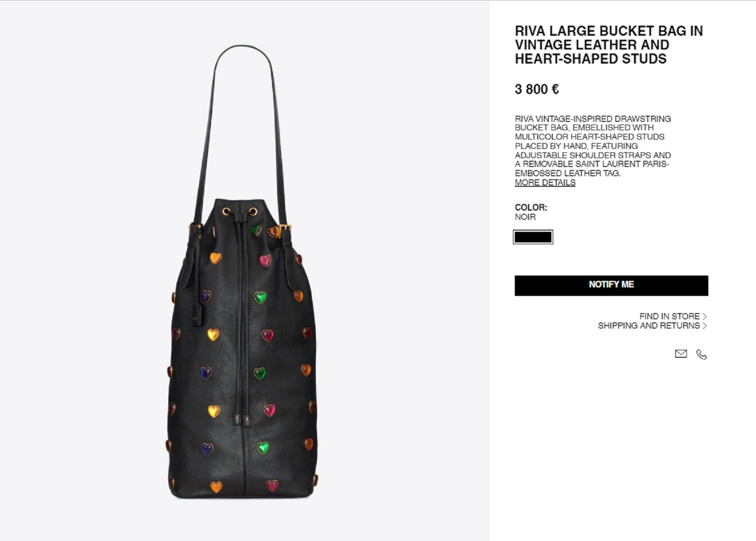The height and width of the screenshot is (541, 756).
Task: Click the product description paragraph
Action: pos(593,146)
